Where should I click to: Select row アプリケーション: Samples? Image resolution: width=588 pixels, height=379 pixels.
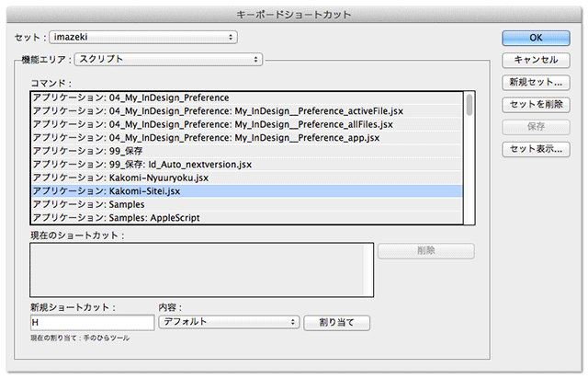(x=247, y=204)
